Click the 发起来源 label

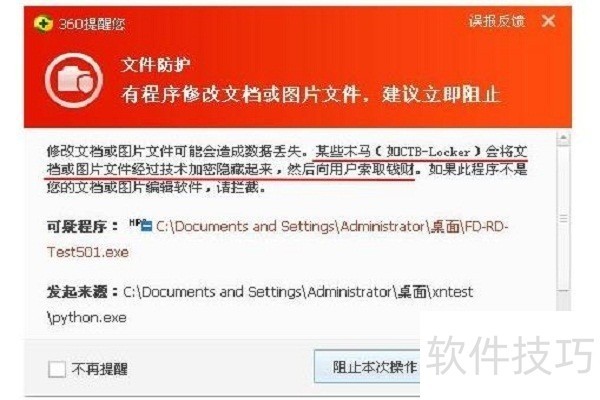[x=83, y=292]
